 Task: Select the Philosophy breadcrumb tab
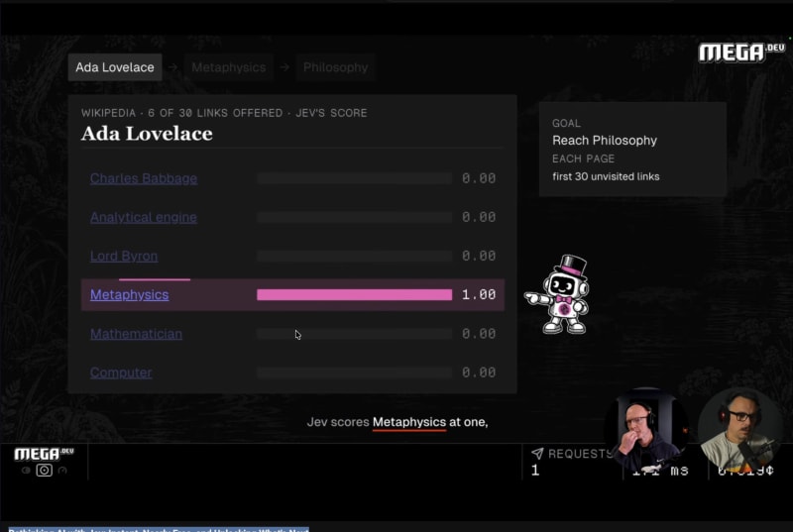(x=335, y=67)
